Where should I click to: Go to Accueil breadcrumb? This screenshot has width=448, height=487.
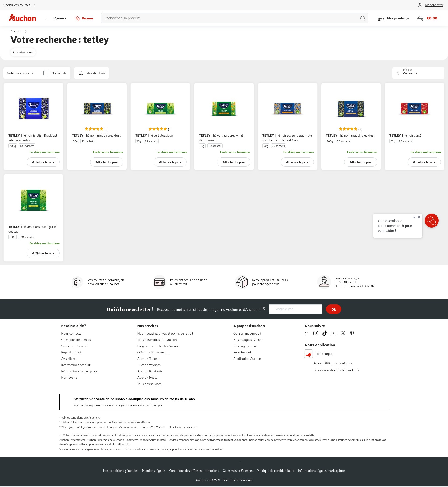[x=16, y=31]
